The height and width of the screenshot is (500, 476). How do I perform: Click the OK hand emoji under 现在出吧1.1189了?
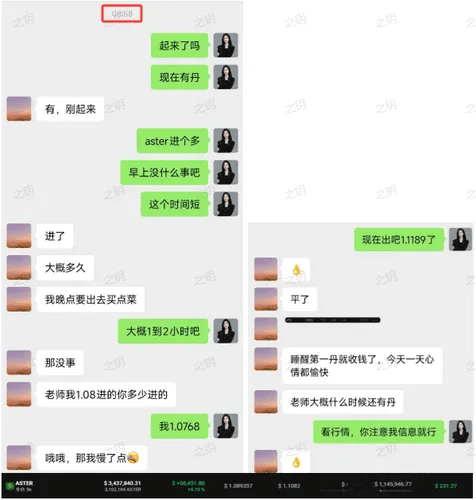296,270
